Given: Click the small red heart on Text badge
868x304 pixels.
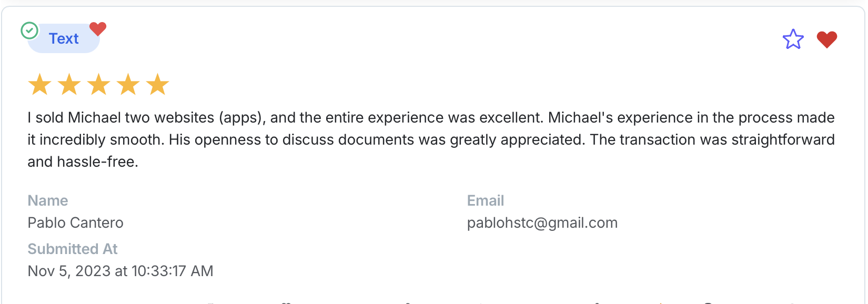Looking at the screenshot, I should (x=98, y=29).
